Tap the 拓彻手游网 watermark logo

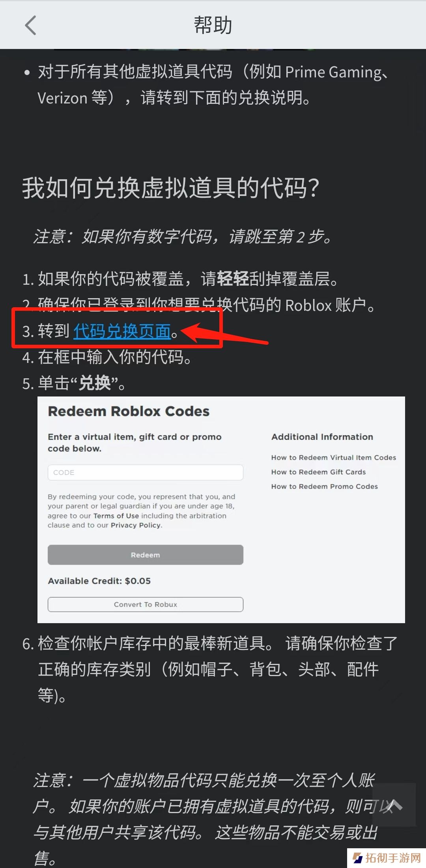387,858
